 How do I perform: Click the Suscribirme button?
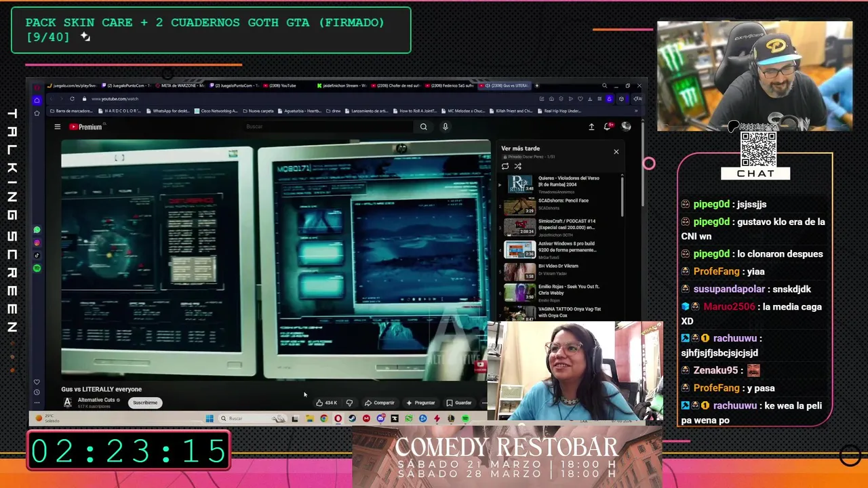(145, 403)
